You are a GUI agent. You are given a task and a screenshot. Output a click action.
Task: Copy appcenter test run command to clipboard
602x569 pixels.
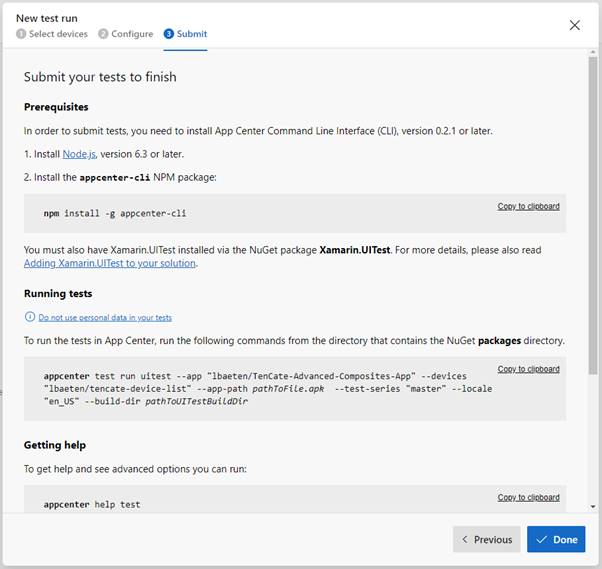[528, 369]
